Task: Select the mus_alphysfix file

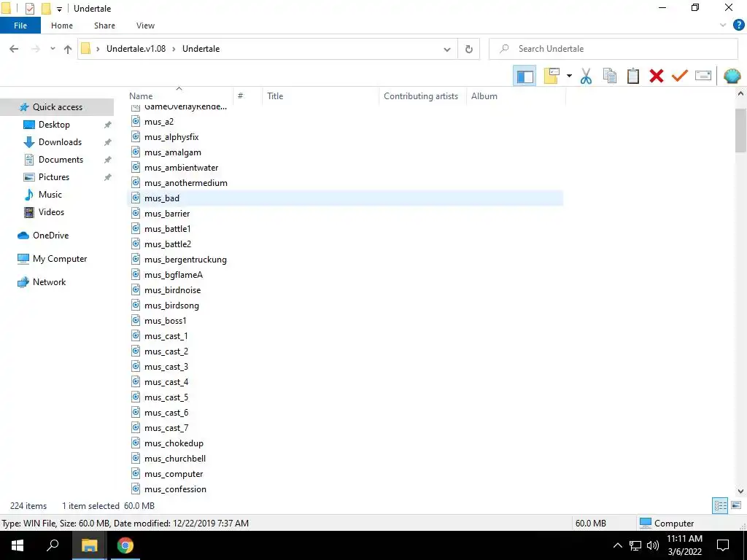Action: 171,137
